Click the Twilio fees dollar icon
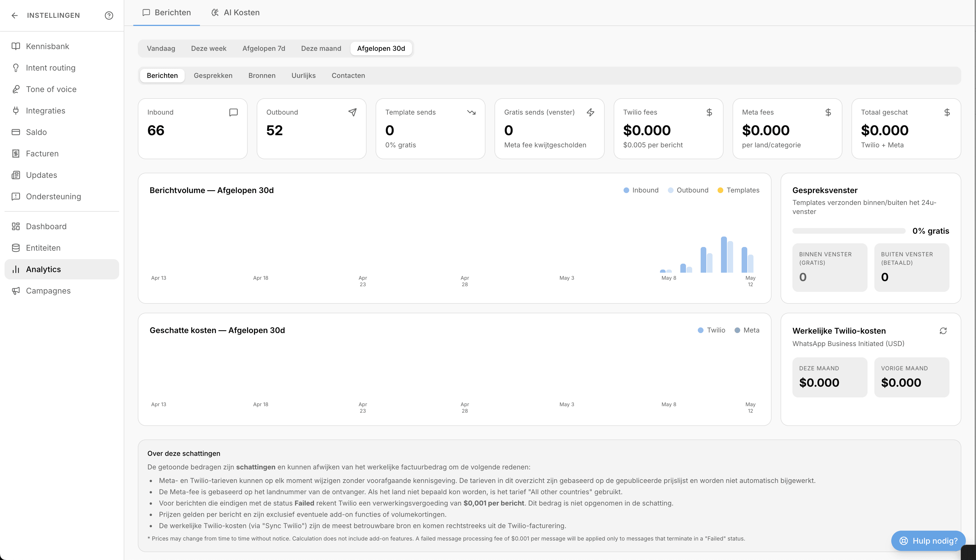Image resolution: width=976 pixels, height=560 pixels. pyautogui.click(x=709, y=112)
